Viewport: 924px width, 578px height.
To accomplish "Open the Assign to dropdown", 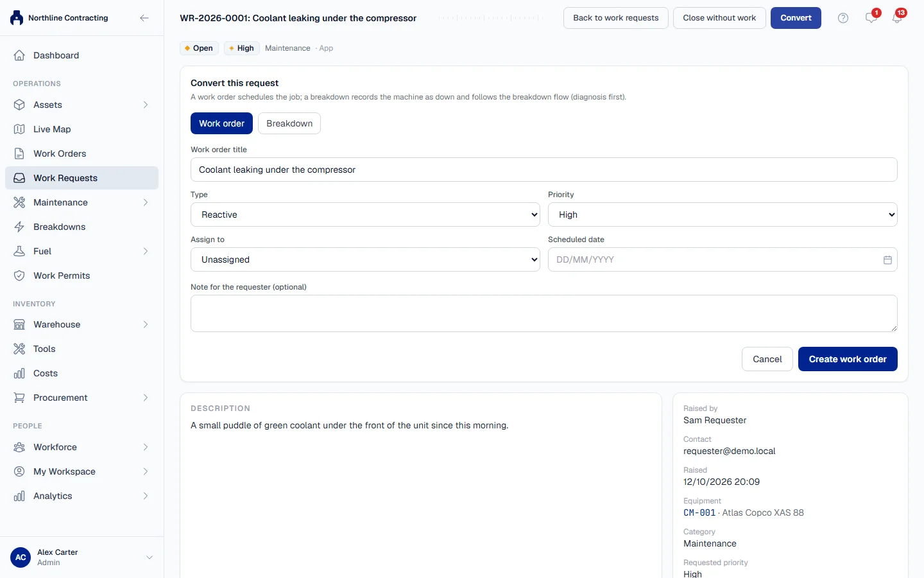I will click(365, 259).
